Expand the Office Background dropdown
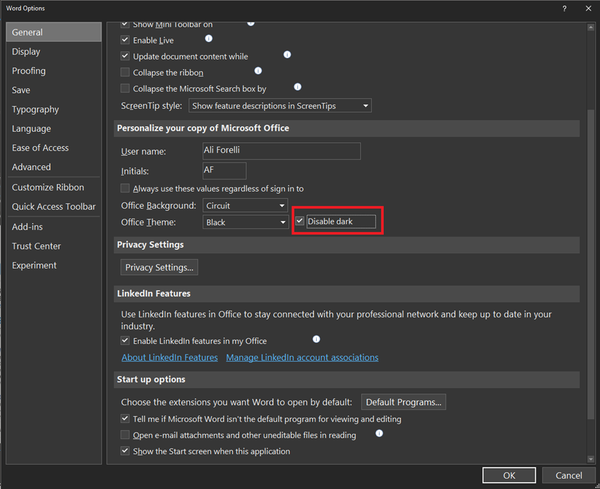The width and height of the screenshot is (600, 489). point(245,205)
